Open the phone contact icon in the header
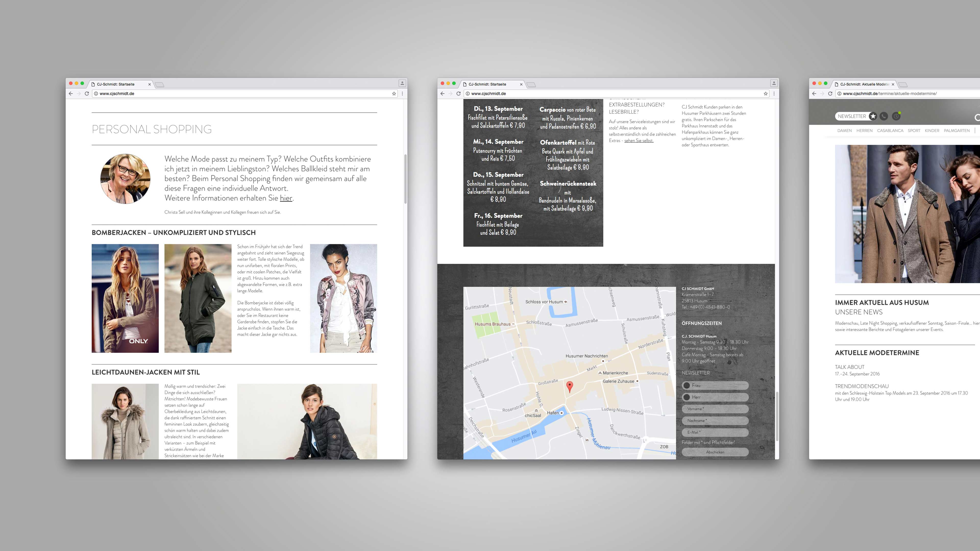This screenshot has height=551, width=980. [883, 116]
